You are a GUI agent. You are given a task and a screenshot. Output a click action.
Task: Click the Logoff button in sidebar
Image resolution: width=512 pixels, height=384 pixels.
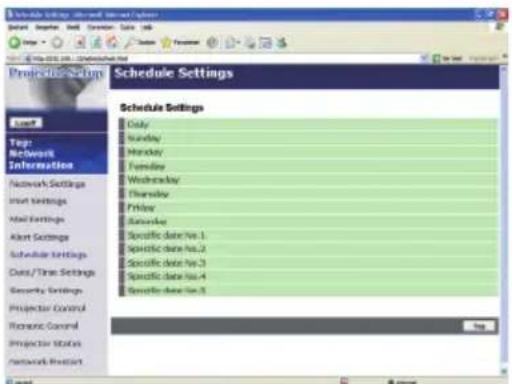pos(26,123)
